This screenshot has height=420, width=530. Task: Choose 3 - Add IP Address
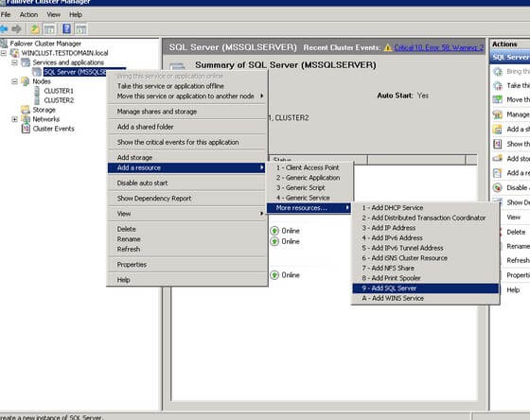(x=426, y=228)
